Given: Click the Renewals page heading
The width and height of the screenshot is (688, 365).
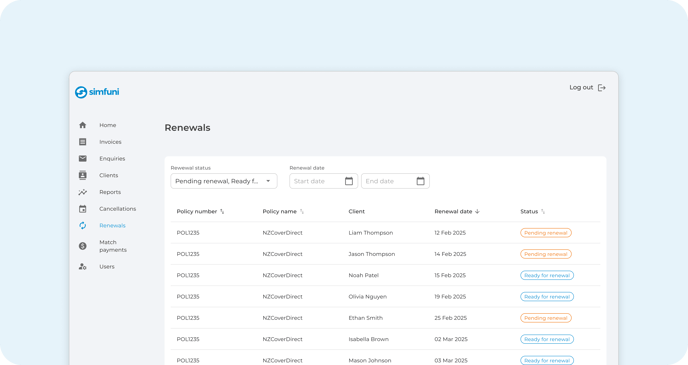Looking at the screenshot, I should tap(187, 128).
